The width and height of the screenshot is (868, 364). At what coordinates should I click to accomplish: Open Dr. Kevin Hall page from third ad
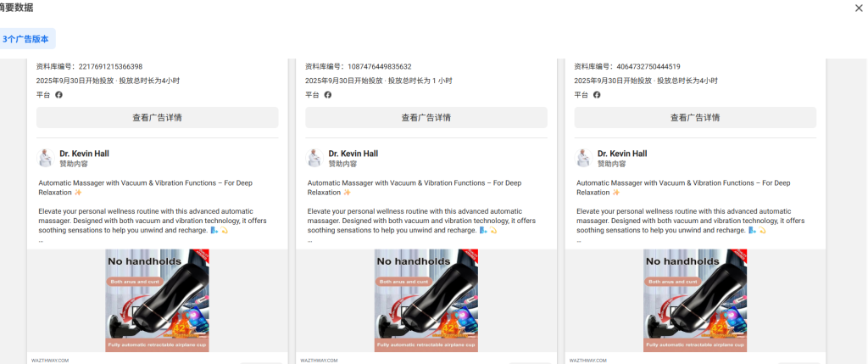[x=622, y=154]
